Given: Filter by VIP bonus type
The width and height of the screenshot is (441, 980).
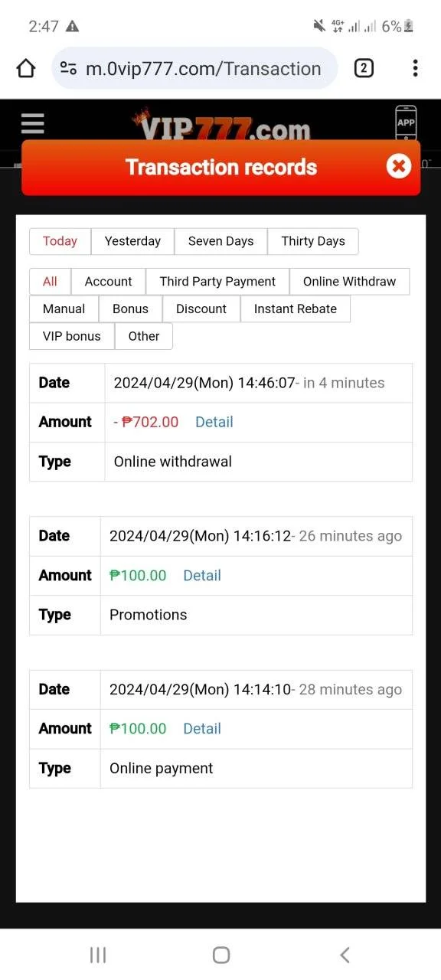Looking at the screenshot, I should pyautogui.click(x=72, y=336).
